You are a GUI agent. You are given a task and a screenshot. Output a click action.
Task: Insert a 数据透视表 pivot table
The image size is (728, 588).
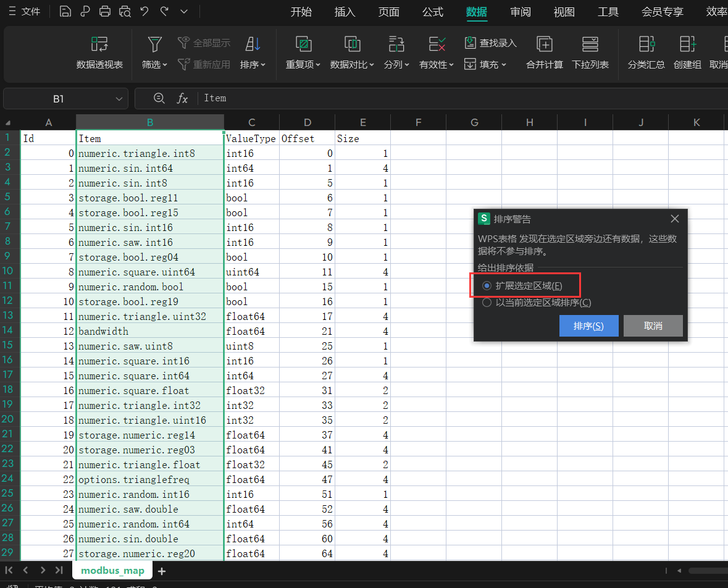click(x=99, y=53)
